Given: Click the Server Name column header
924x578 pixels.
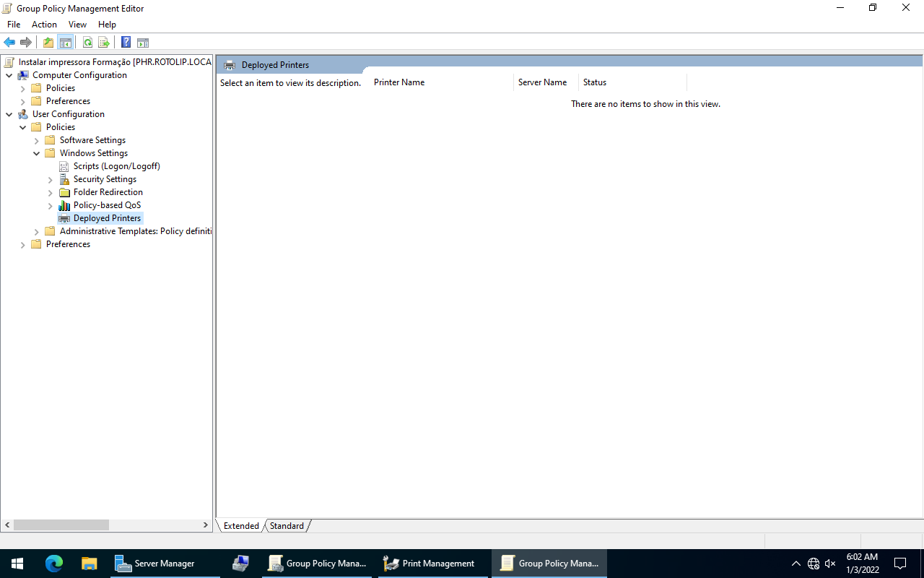Looking at the screenshot, I should [542, 82].
